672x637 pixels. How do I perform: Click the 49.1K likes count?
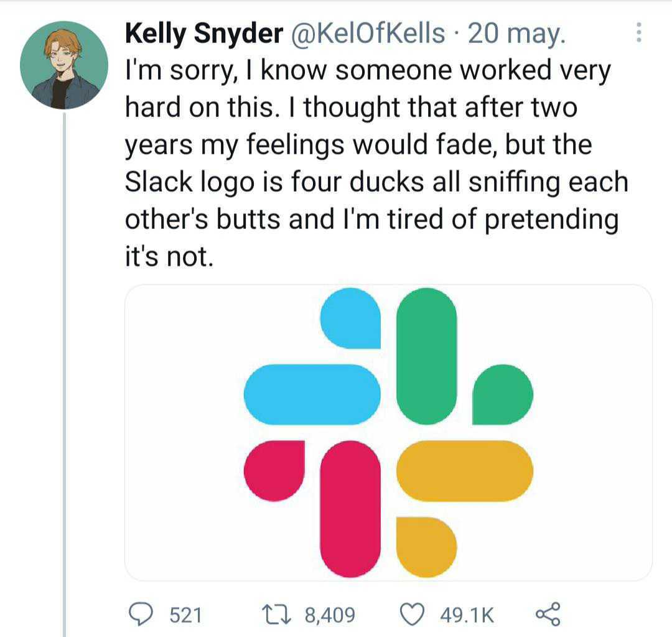click(x=467, y=615)
